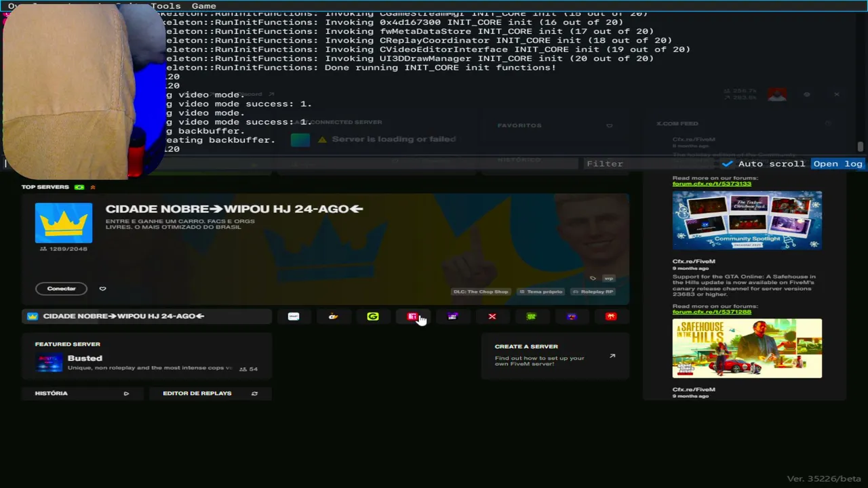Click the 1289/2048 player count
The image size is (868, 488).
64,249
